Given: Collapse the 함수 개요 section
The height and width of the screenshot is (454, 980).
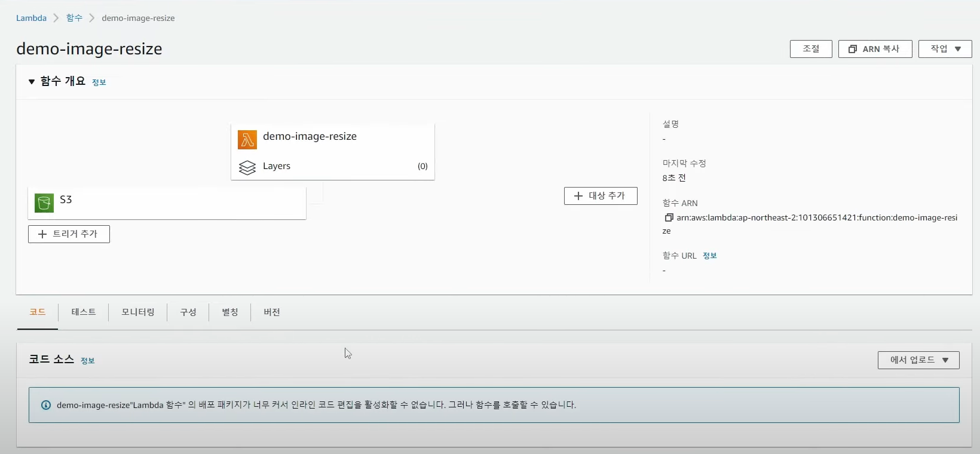Looking at the screenshot, I should [x=32, y=82].
